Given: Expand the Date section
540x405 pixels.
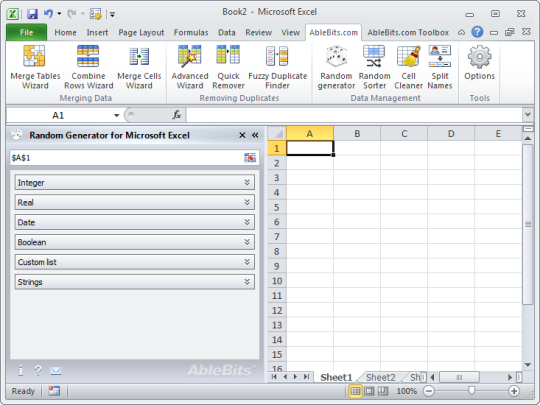Looking at the screenshot, I should point(135,222).
